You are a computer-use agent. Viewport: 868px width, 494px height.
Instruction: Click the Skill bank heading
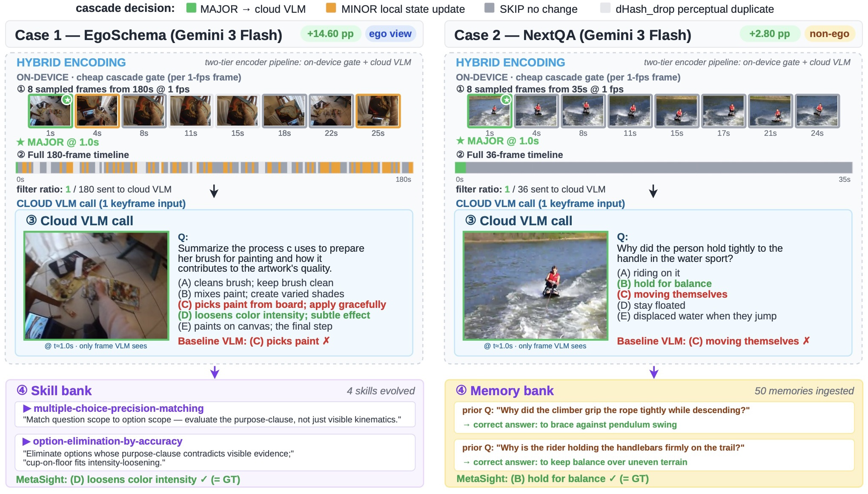point(54,391)
